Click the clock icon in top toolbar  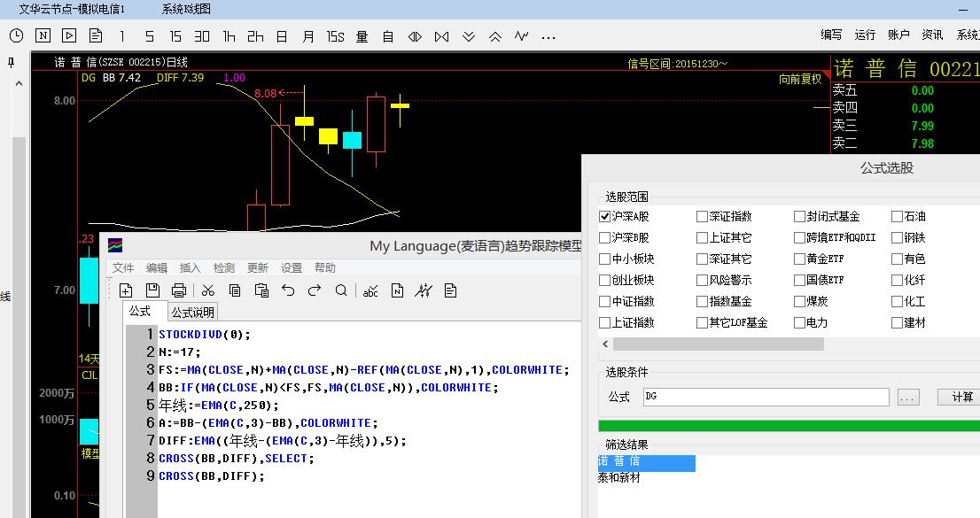pos(16,36)
